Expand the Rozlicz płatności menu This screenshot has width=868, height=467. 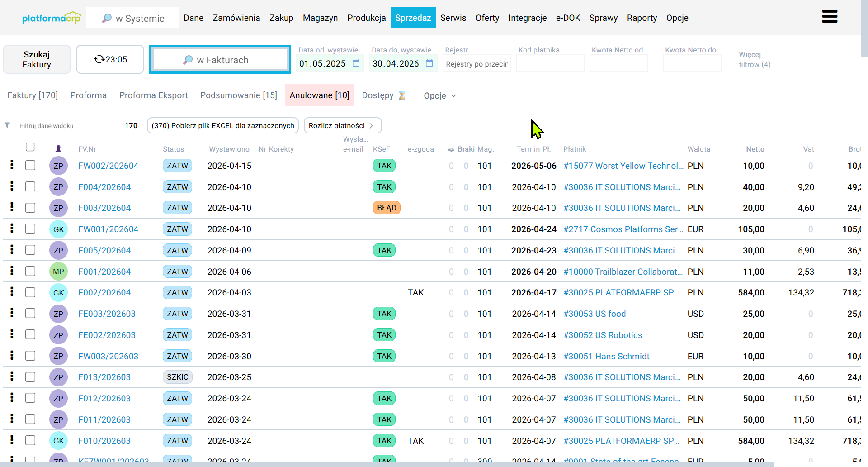point(342,126)
